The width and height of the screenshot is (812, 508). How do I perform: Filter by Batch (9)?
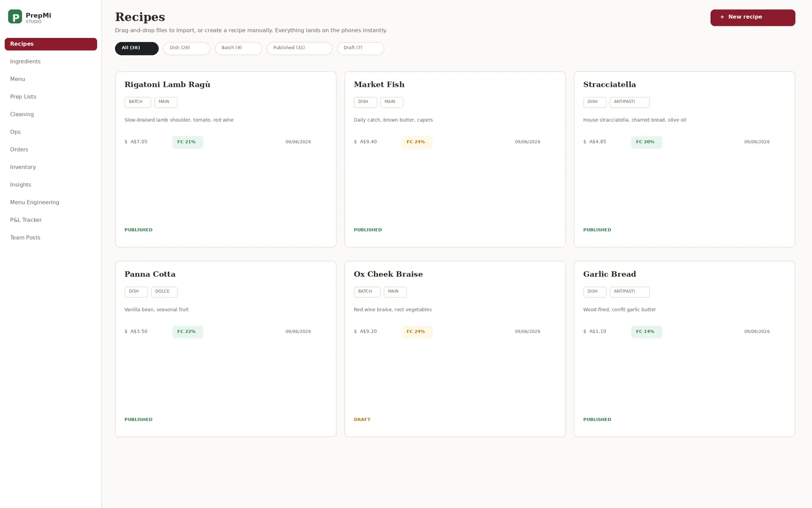click(238, 48)
